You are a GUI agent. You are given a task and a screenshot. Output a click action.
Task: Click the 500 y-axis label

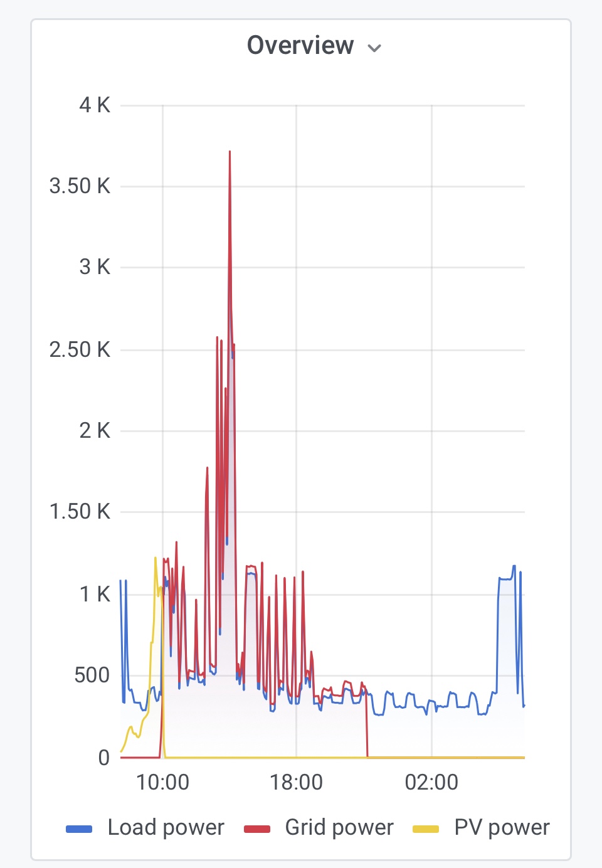(x=92, y=675)
